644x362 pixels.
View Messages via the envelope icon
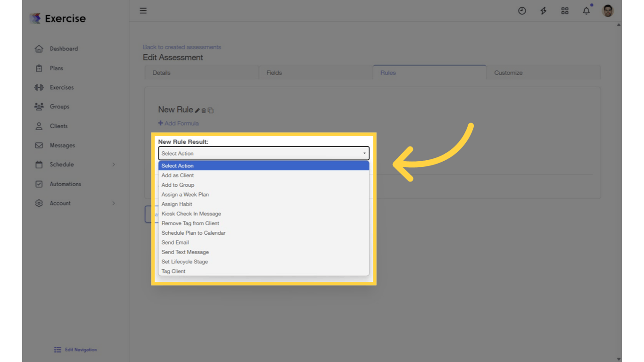tap(39, 145)
